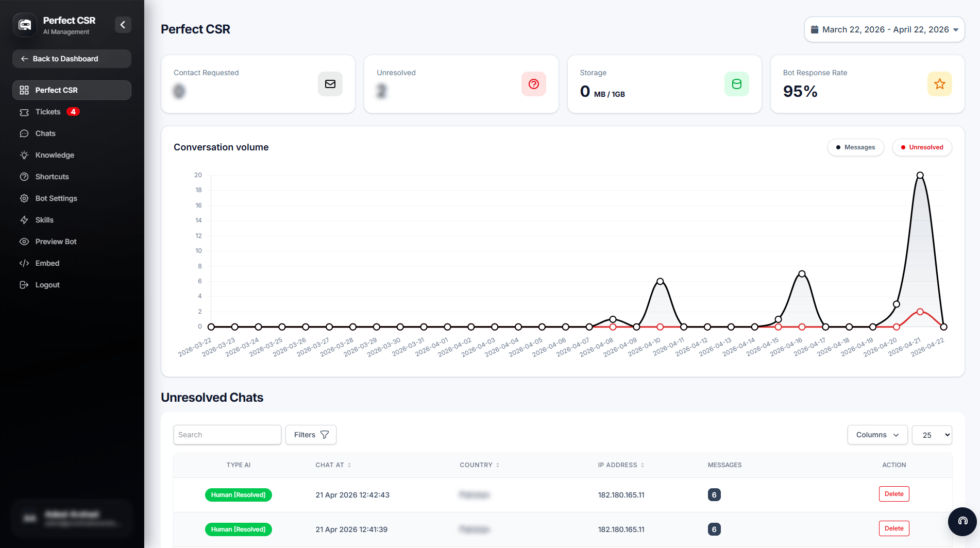Delete the chat from 12:42:43

(893, 494)
